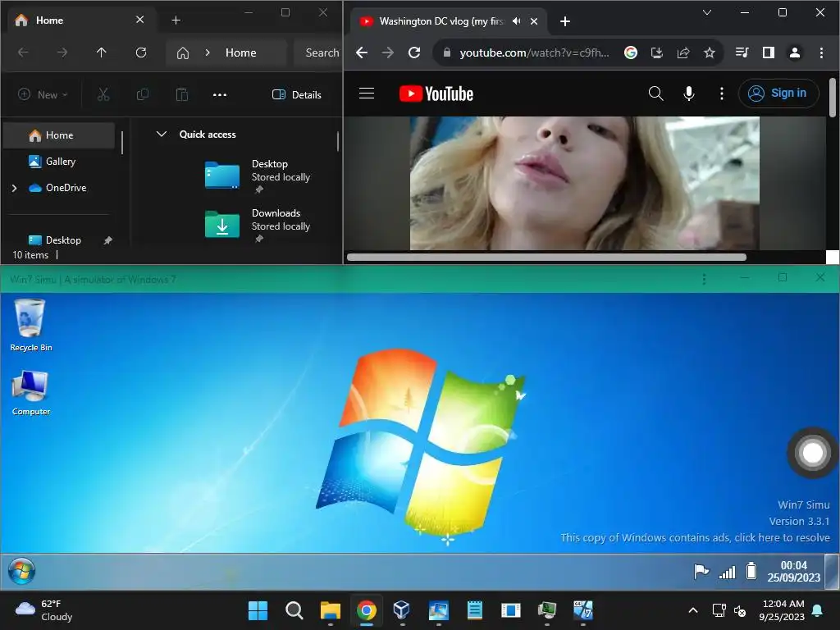Select Home in Explorer navigation pane

59,135
